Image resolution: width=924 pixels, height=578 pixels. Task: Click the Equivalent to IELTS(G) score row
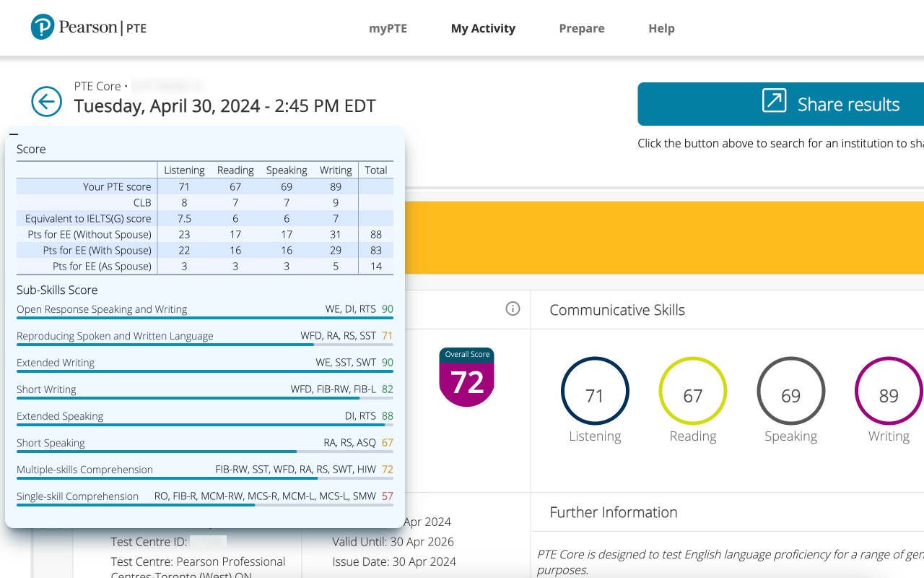tap(205, 218)
